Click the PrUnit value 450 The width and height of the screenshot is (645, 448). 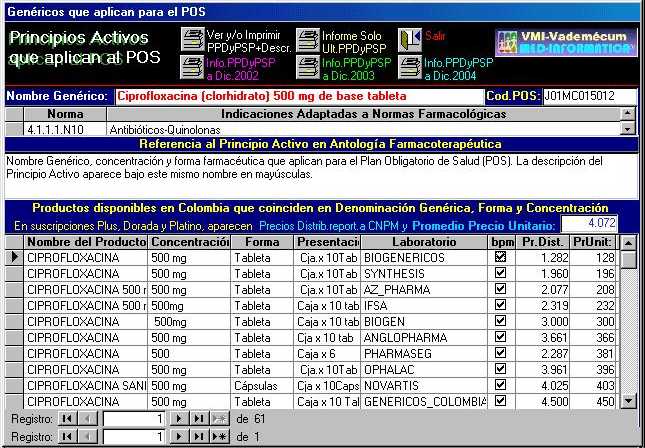click(x=593, y=402)
